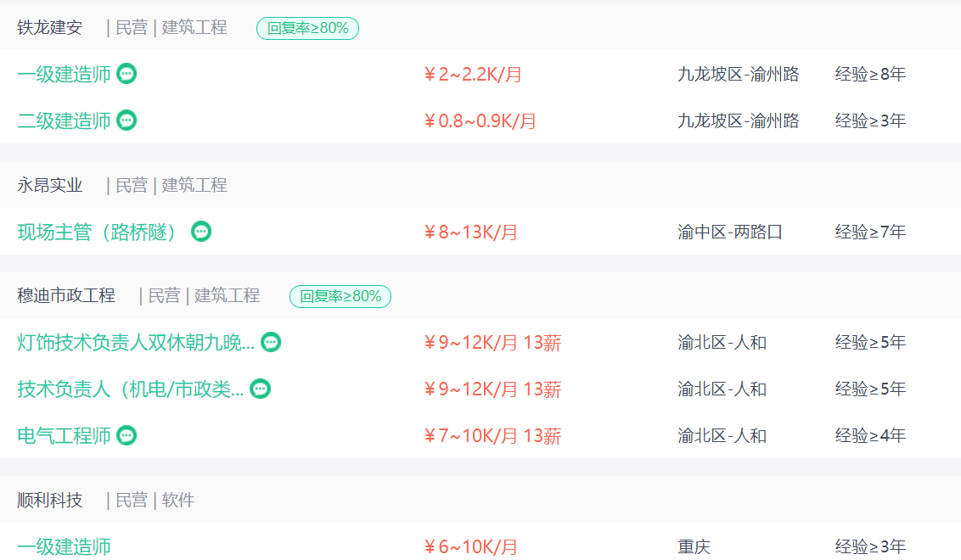Screen dimensions: 961x560
Task: Open chat icon beside 技术负责人（机电/市政类 listing
Action: pyautogui.click(x=261, y=389)
